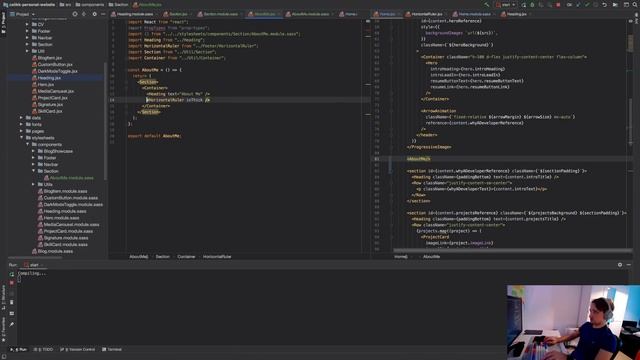This screenshot has width=640, height=360.
Task: Click the layout icon in Run sidebar
Action: click(11, 313)
